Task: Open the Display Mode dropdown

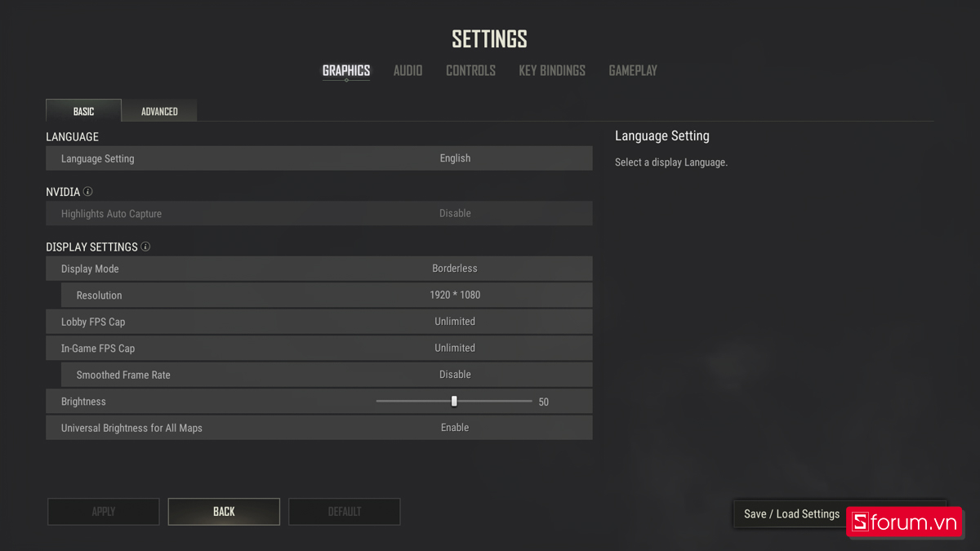Action: coord(455,269)
